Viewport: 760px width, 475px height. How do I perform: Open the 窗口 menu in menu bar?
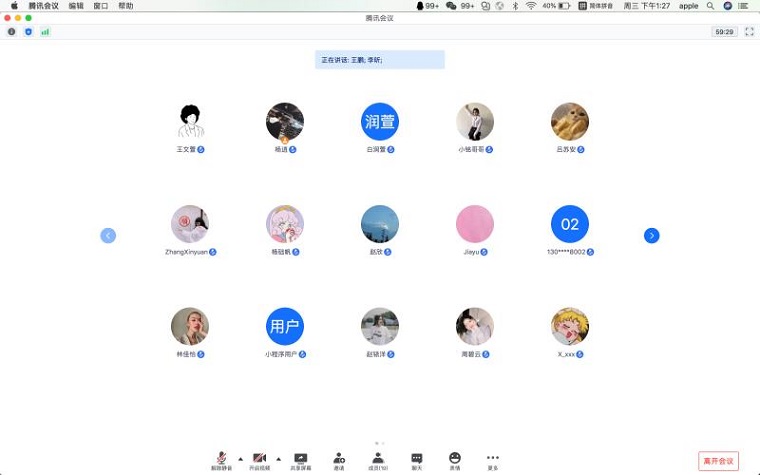(x=101, y=6)
